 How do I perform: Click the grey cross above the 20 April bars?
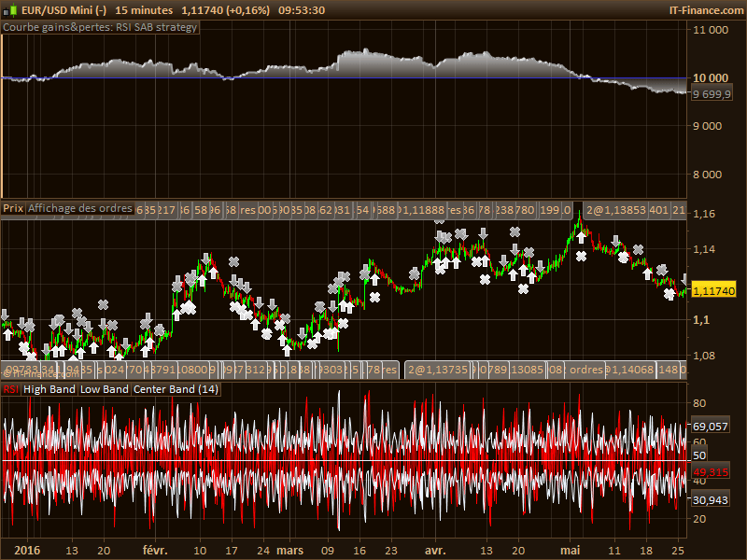pyautogui.click(x=514, y=231)
